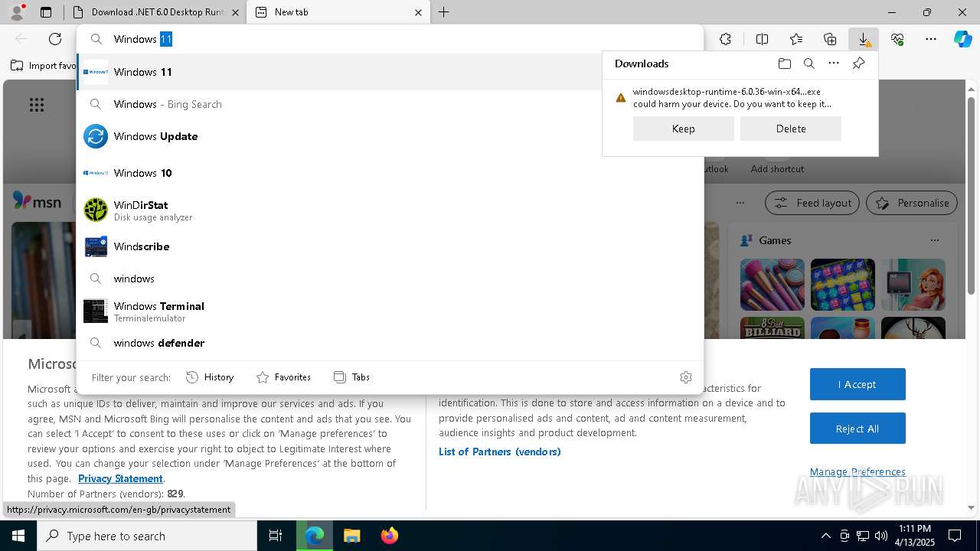This screenshot has width=980, height=551.
Task: Choose Windows - Bing Search suggestion
Action: click(390, 104)
